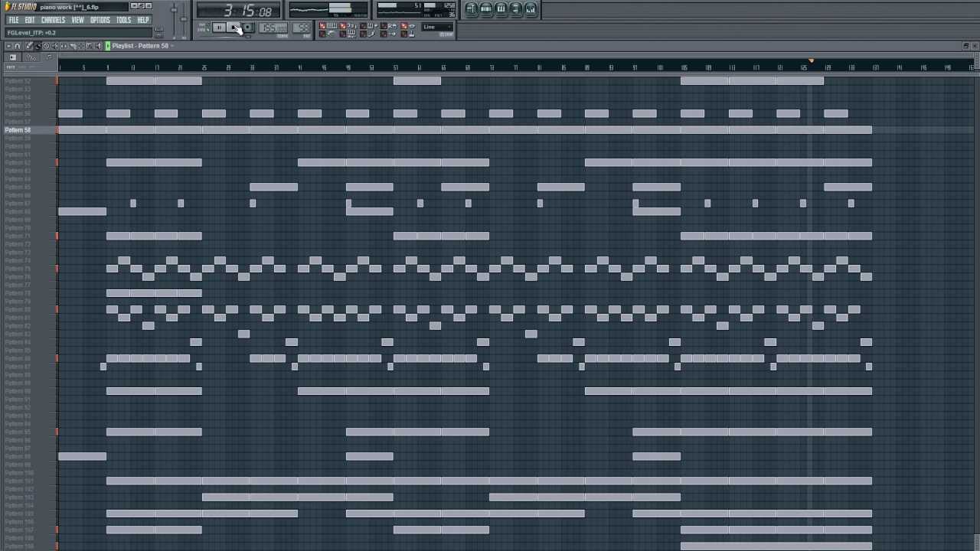Toggle the eye icon recording option
The height and width of the screenshot is (551, 980).
click(x=408, y=25)
